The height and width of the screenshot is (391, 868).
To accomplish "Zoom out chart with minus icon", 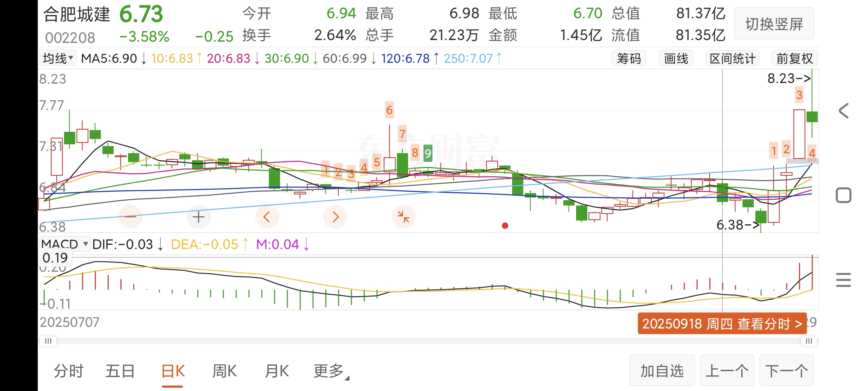I will (130, 217).
